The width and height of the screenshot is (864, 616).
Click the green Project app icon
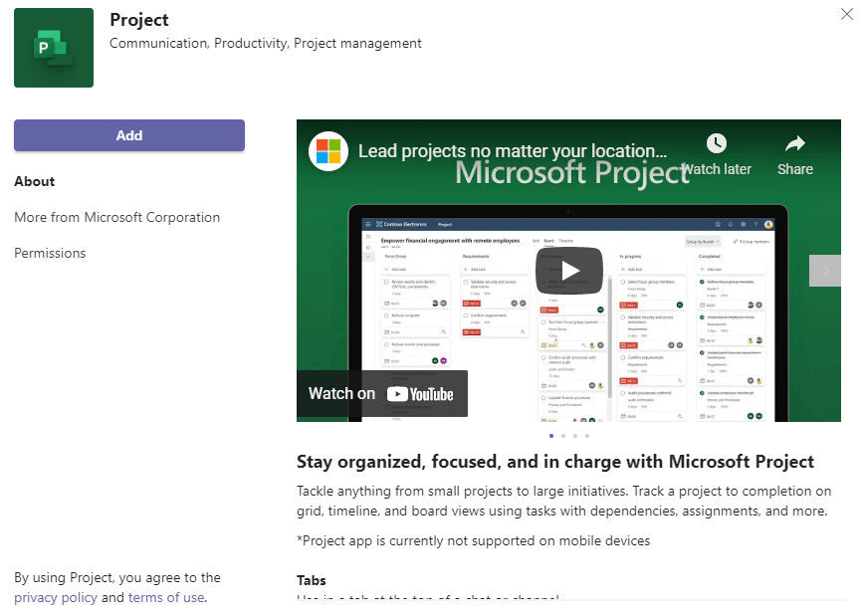(54, 48)
